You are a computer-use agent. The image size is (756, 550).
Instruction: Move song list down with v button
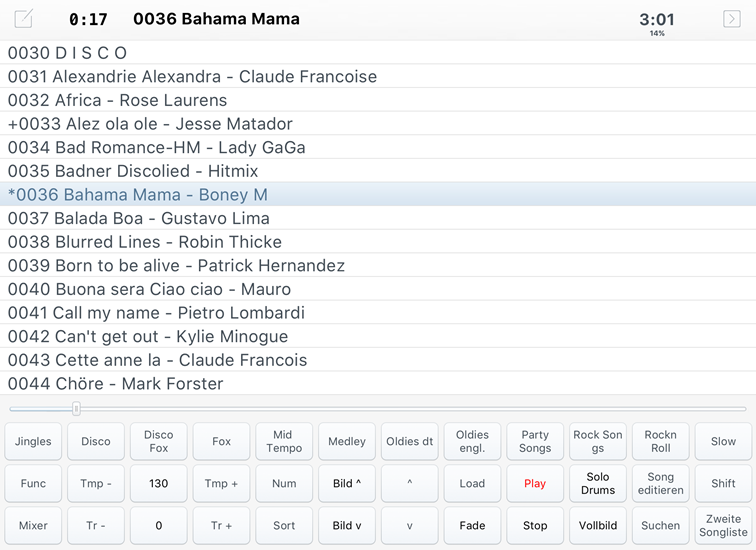point(409,525)
